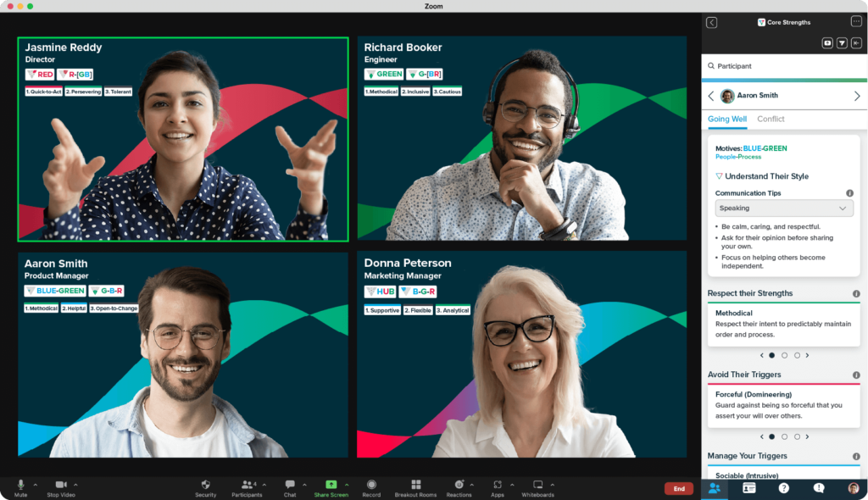Open the people view in Core Strengths footer
The height and width of the screenshot is (500, 868).
tap(715, 488)
